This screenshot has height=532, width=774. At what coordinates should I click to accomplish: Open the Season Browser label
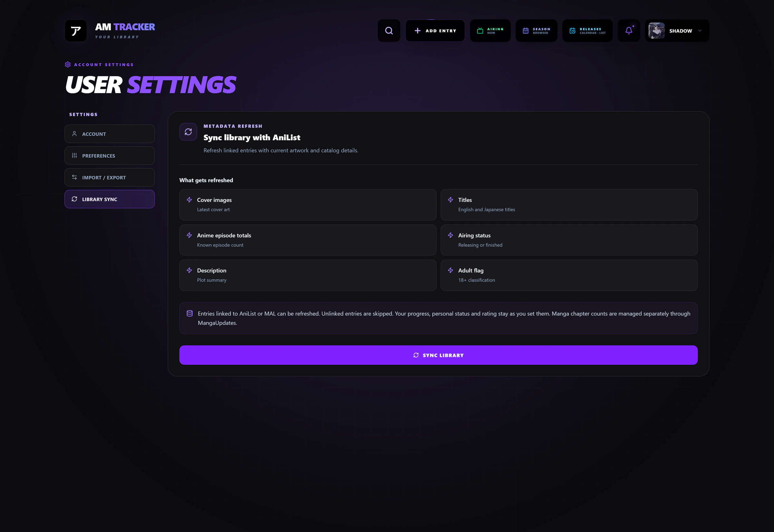click(541, 31)
